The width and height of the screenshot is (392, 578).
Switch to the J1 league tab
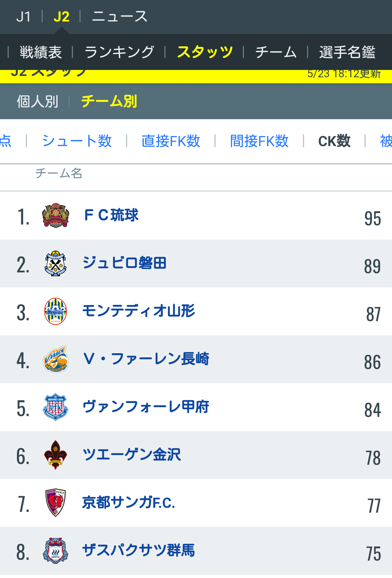pyautogui.click(x=23, y=17)
